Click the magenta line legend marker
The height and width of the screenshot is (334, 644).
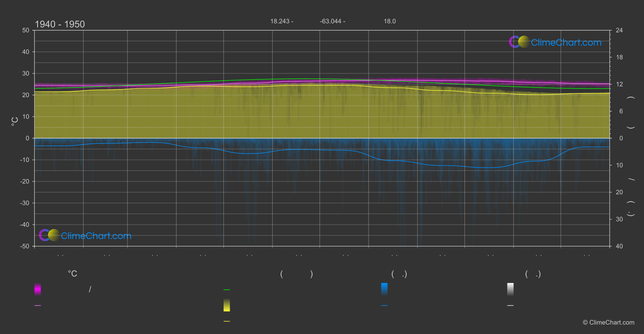pyautogui.click(x=38, y=306)
